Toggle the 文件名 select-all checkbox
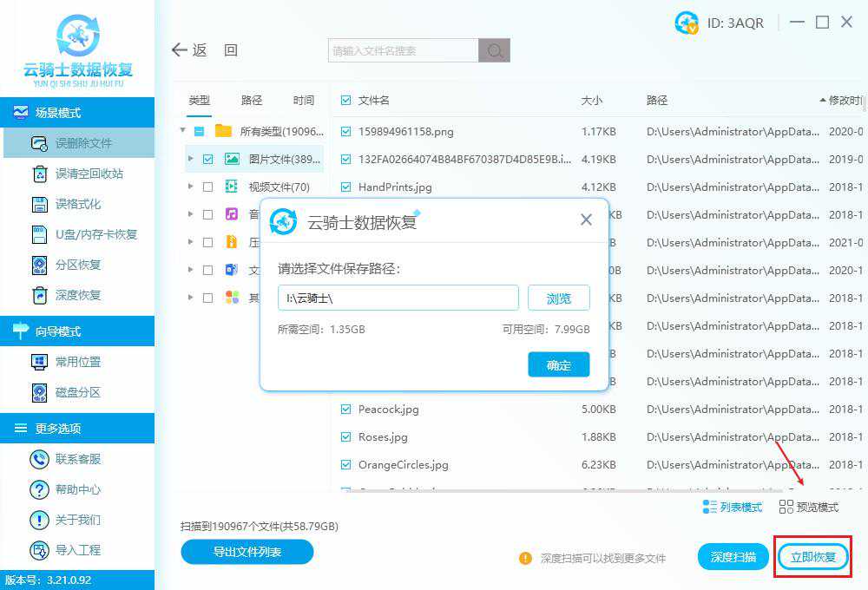 (x=345, y=100)
